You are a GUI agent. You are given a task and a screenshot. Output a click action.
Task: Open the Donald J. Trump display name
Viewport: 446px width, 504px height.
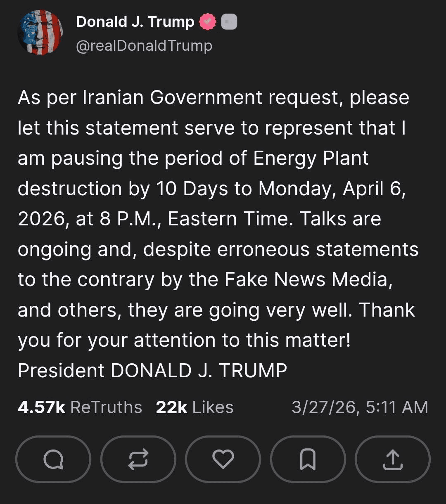pos(135,22)
